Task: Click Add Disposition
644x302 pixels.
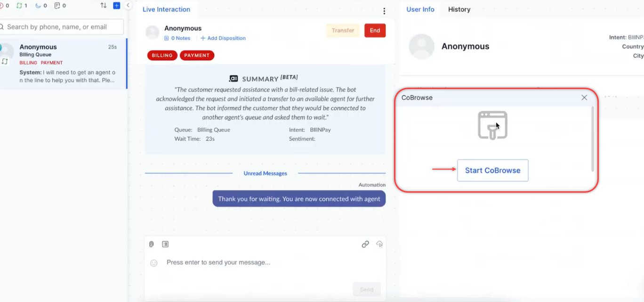Action: pos(223,38)
